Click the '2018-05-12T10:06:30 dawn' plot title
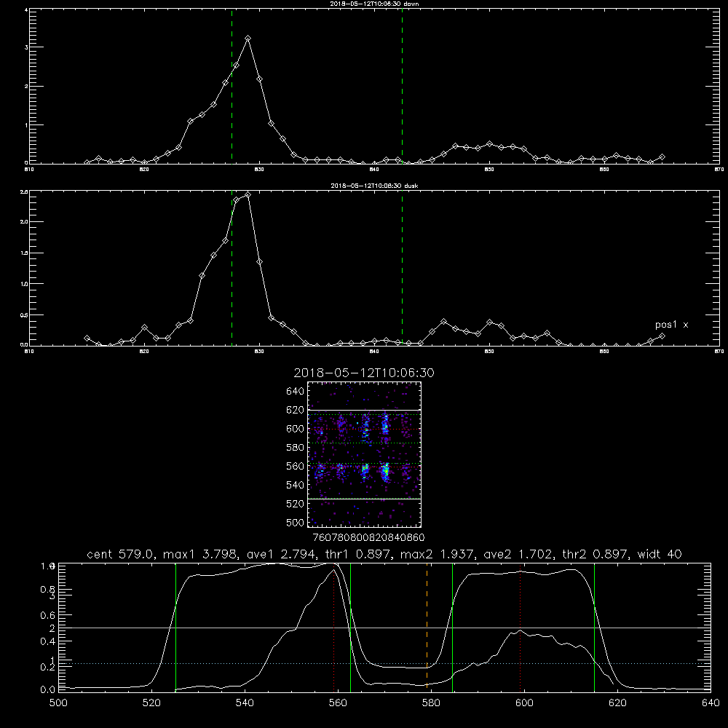This screenshot has height=728, width=728. tap(374, 4)
